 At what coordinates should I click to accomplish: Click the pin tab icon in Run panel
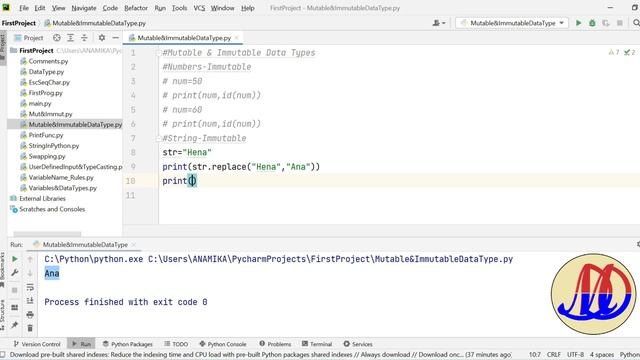coord(15,325)
